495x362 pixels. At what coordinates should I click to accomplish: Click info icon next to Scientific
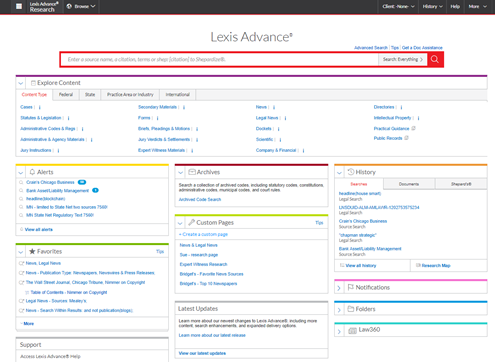tap(280, 140)
